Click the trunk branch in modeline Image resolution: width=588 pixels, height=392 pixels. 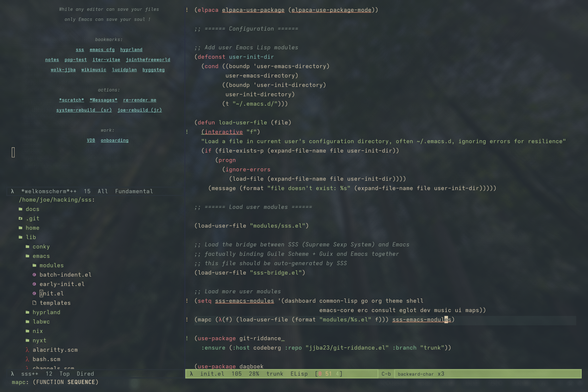point(274,374)
